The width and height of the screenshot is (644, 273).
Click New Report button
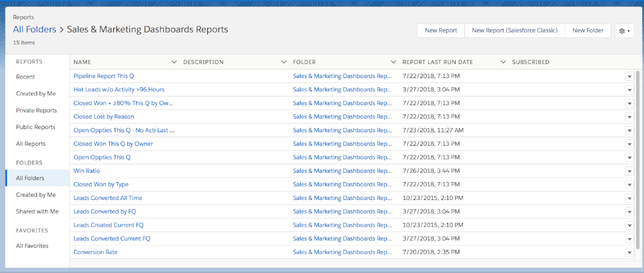pyautogui.click(x=441, y=31)
